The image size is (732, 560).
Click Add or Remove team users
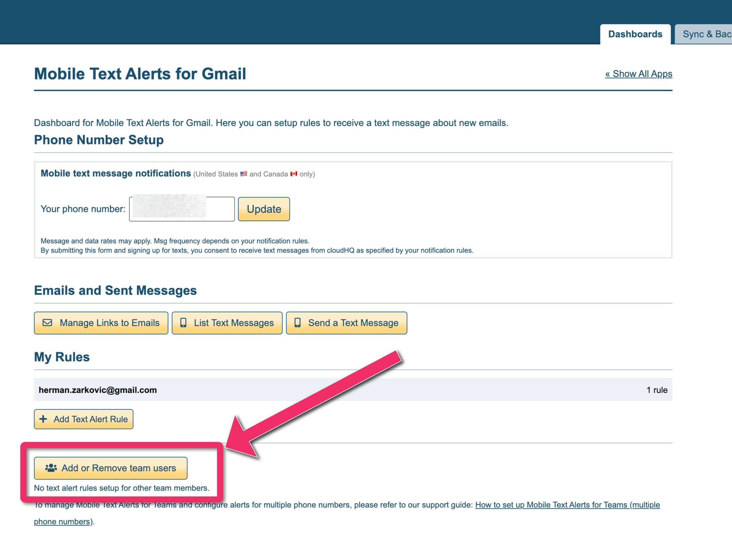click(111, 468)
